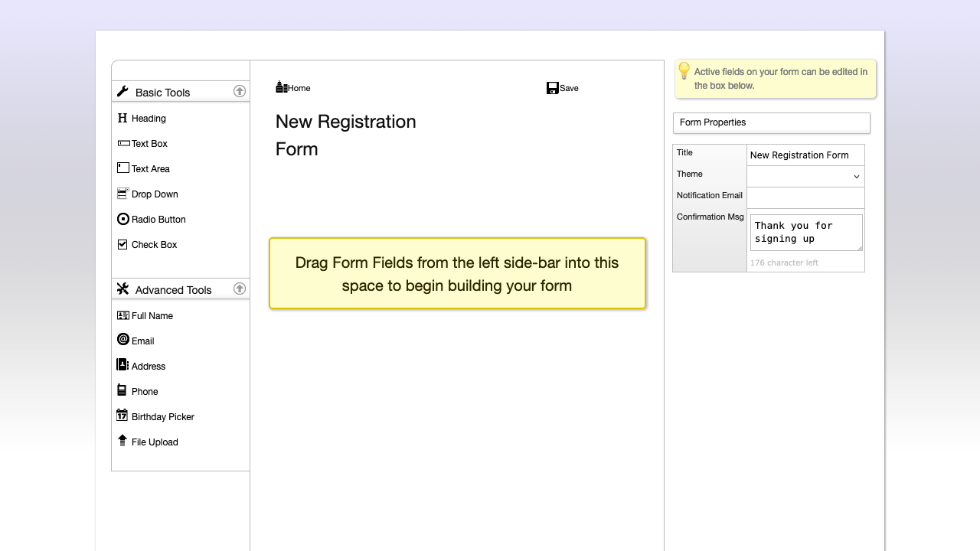980x551 pixels.
Task: Select the Radio Button form element
Action: click(158, 220)
